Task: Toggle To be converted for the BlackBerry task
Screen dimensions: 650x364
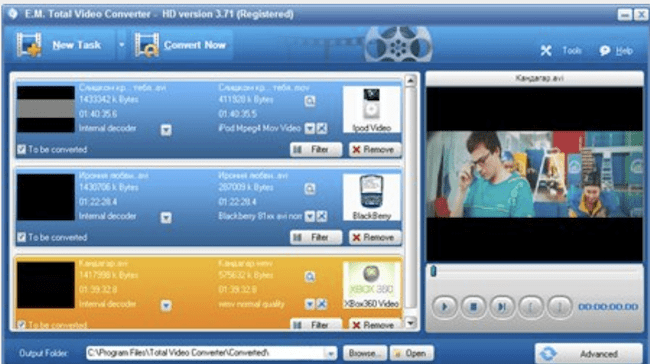Action: [22, 237]
